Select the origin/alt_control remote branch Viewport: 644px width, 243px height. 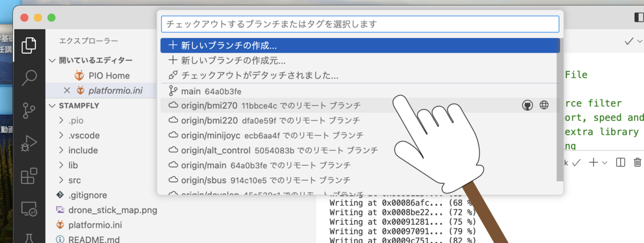[359, 149]
